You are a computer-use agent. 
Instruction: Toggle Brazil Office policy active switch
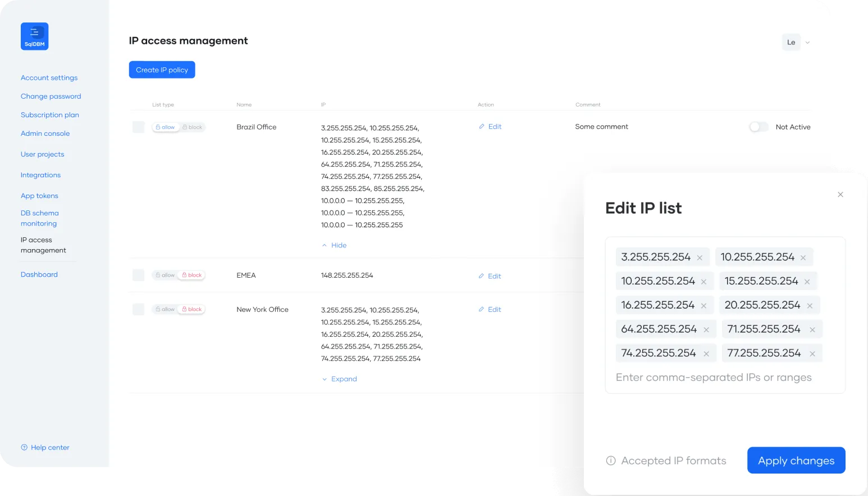(x=759, y=127)
